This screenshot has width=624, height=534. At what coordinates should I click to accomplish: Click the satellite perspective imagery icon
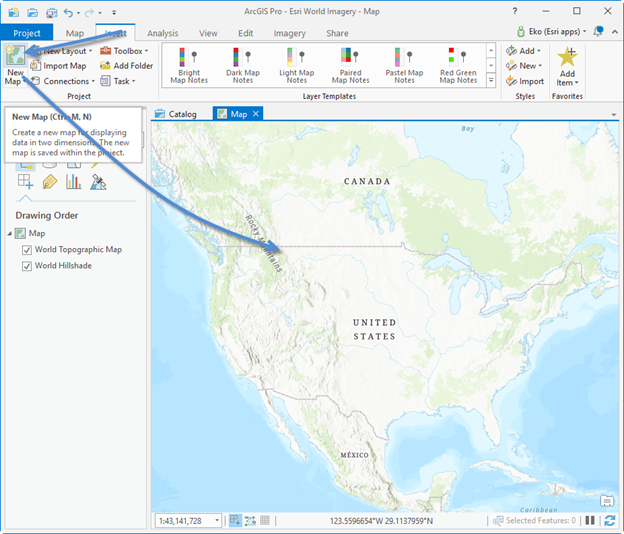98,182
